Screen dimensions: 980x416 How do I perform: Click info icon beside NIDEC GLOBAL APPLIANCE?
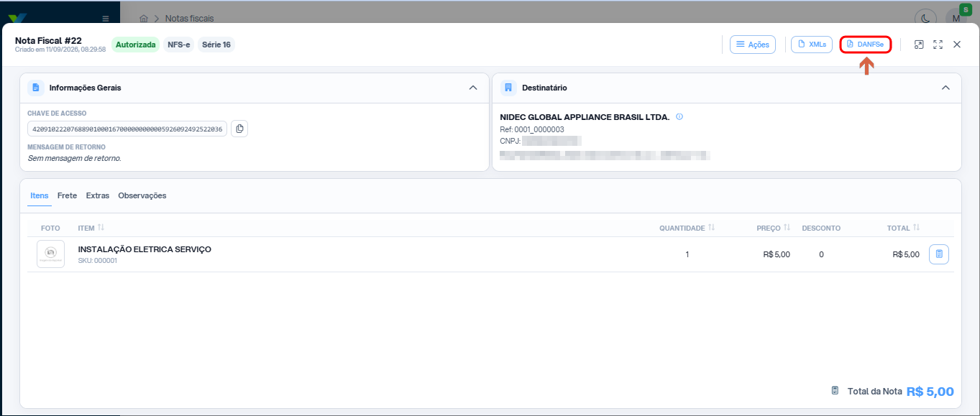[x=679, y=116]
